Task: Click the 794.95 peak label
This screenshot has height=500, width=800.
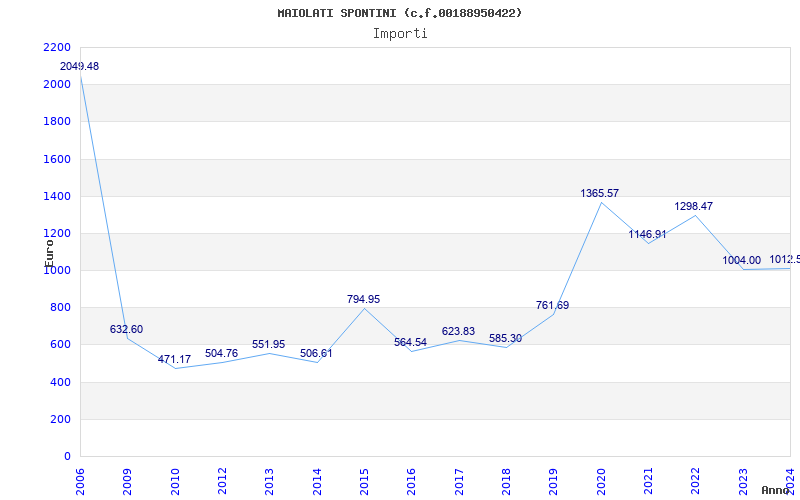Action: click(x=363, y=299)
